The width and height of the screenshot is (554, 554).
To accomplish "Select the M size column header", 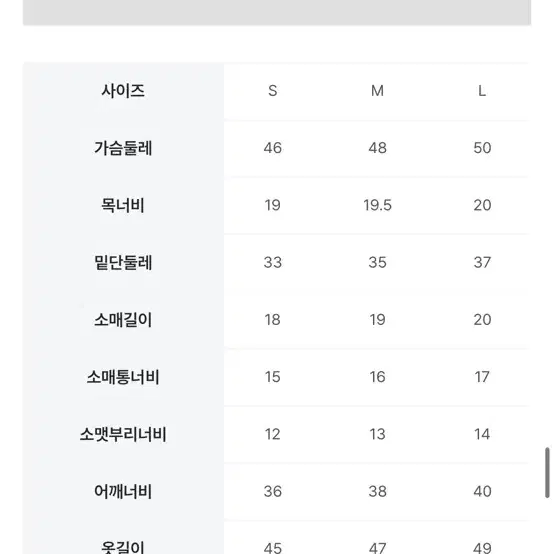I will click(377, 91).
